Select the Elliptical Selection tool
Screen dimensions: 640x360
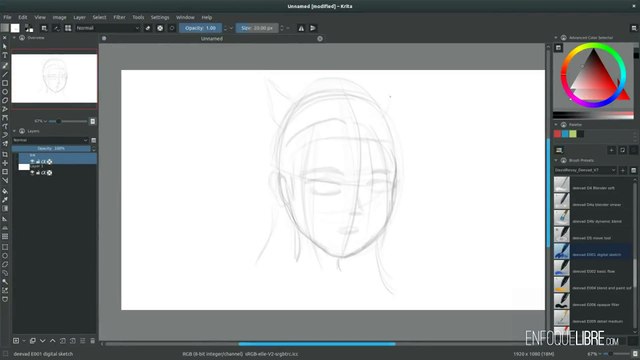point(5,256)
